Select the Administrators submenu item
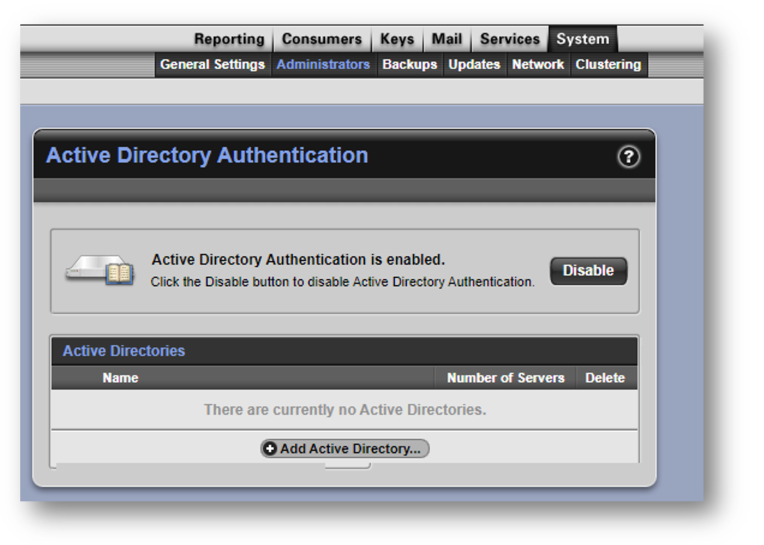Image resolution: width=764 pixels, height=545 pixels. click(x=323, y=65)
